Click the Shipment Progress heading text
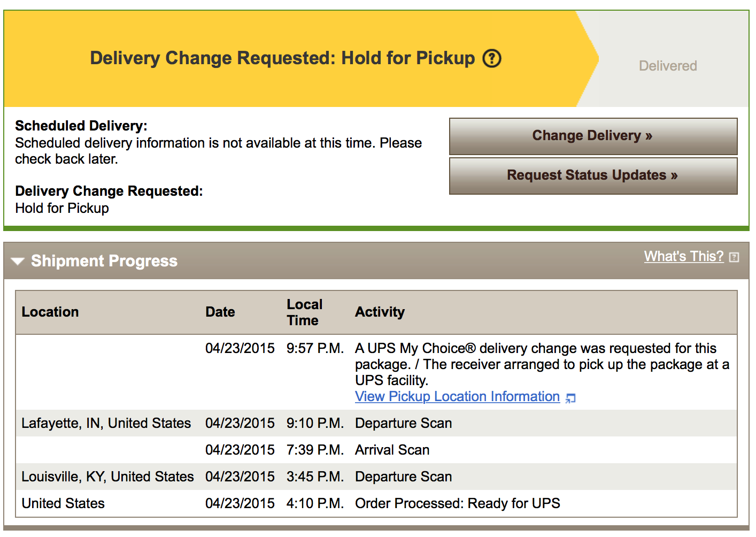Screen dimensions: 756x537 [x=104, y=261]
